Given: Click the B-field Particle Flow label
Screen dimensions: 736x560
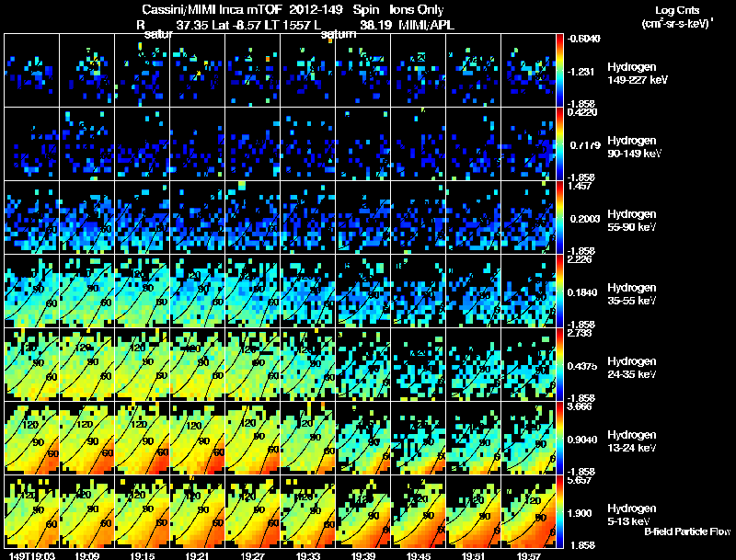Looking at the screenshot, I should pos(687,531).
